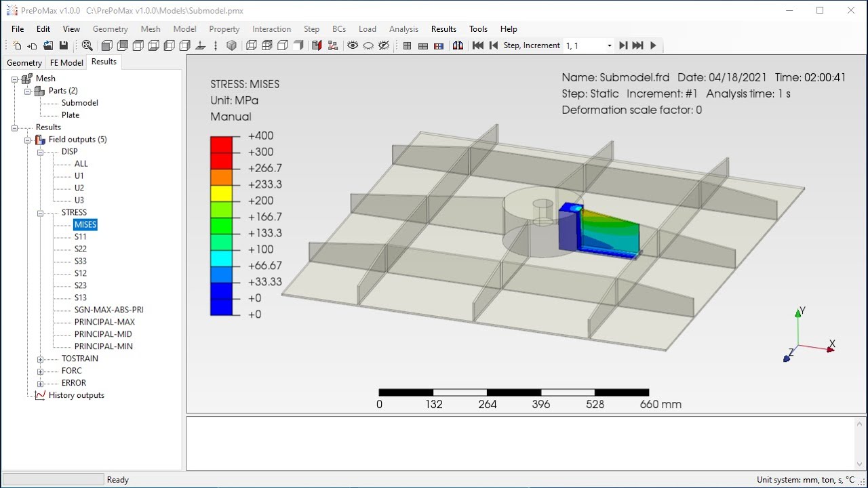Go to the next increment

[x=623, y=45]
